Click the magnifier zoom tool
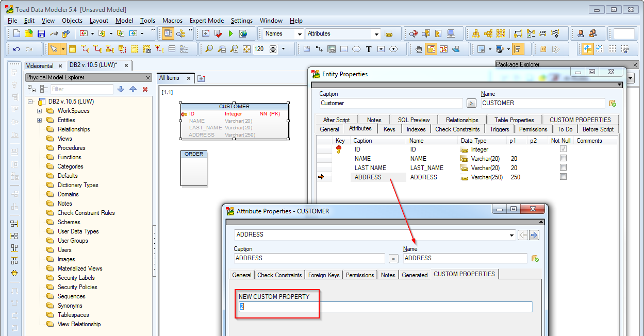The width and height of the screenshot is (644, 336). [209, 49]
